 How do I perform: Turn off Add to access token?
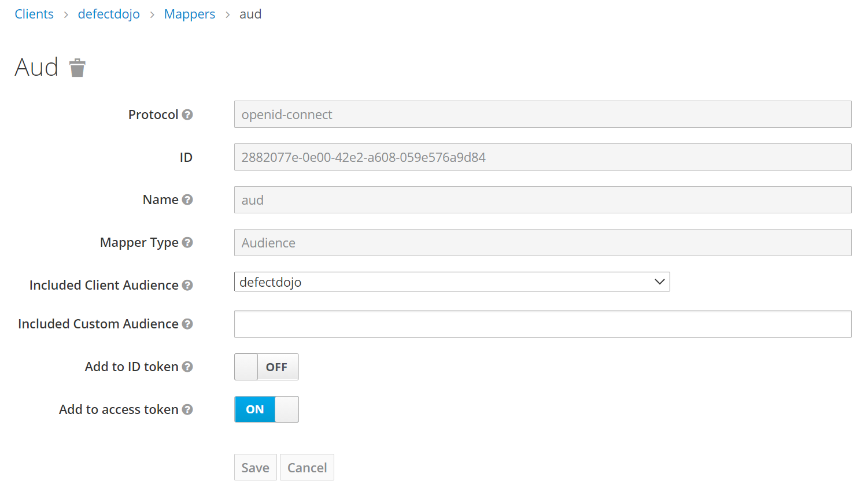coord(266,409)
